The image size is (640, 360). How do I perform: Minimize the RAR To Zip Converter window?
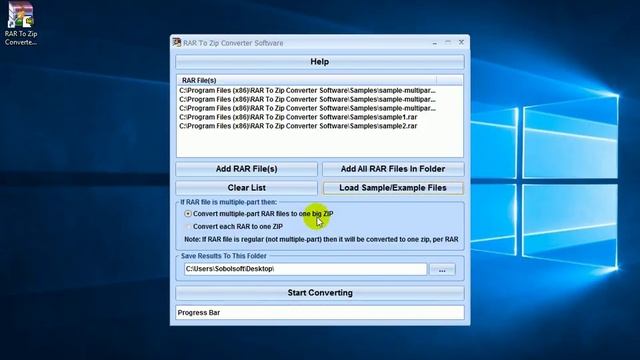tap(435, 42)
